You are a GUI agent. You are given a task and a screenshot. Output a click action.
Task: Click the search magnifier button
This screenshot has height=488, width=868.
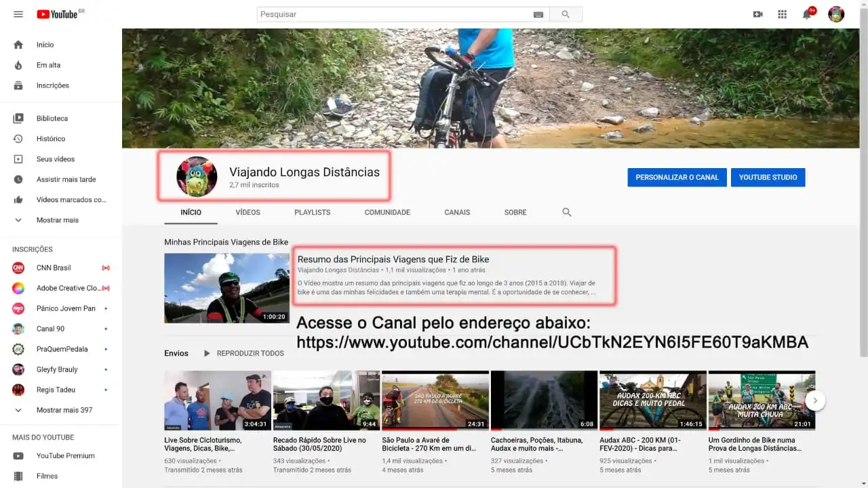[x=566, y=14]
